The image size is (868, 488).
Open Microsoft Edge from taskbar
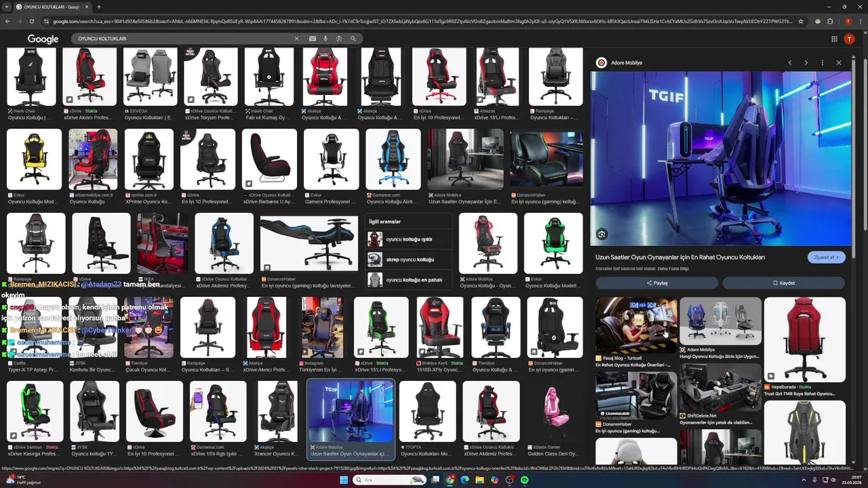[x=465, y=480]
